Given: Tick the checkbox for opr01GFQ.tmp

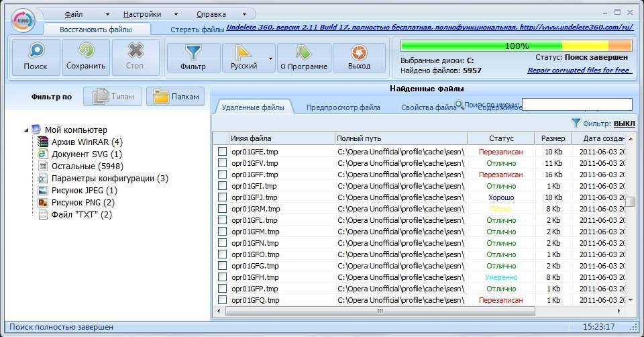Looking at the screenshot, I should point(222,300).
